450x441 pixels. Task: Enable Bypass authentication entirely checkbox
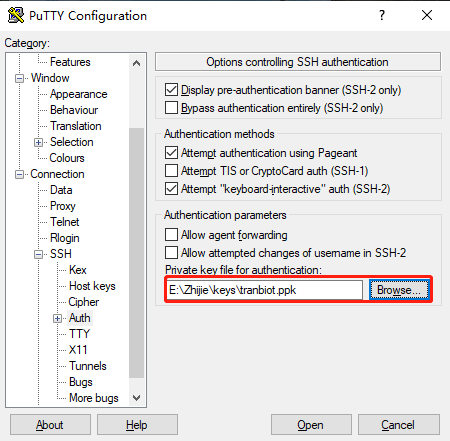click(x=171, y=108)
